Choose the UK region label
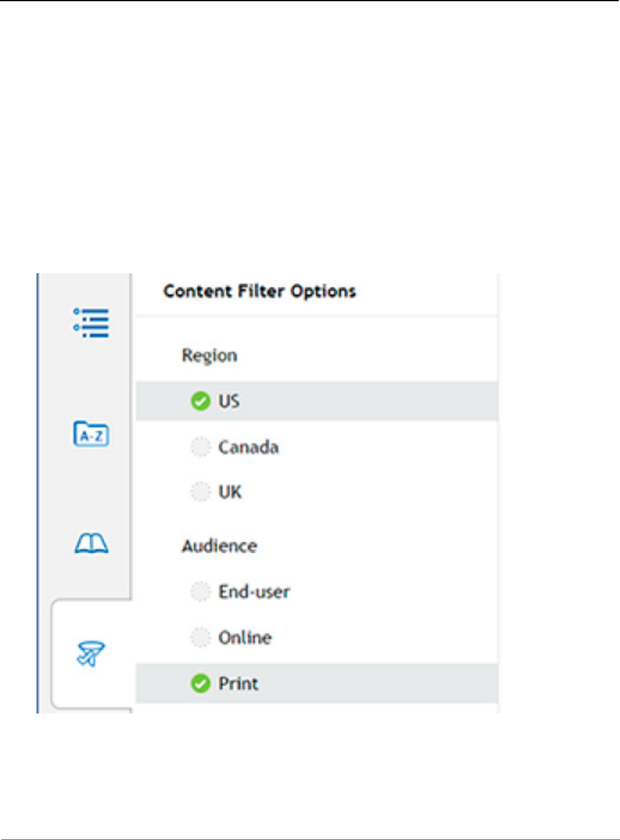 point(230,492)
